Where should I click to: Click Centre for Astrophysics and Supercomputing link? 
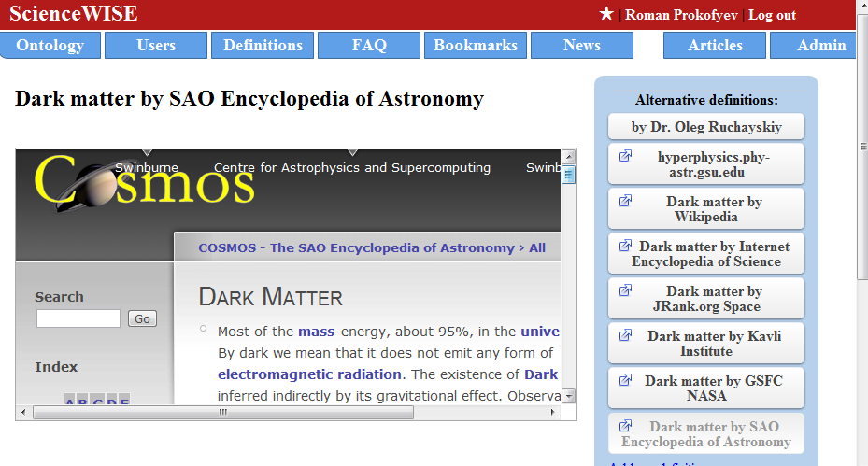(352, 168)
